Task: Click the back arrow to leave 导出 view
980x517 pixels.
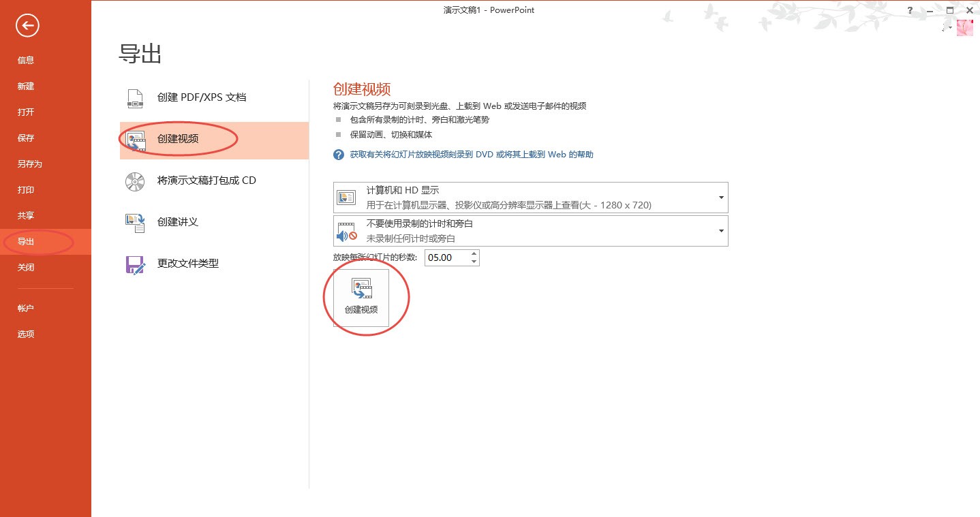Action: (27, 25)
